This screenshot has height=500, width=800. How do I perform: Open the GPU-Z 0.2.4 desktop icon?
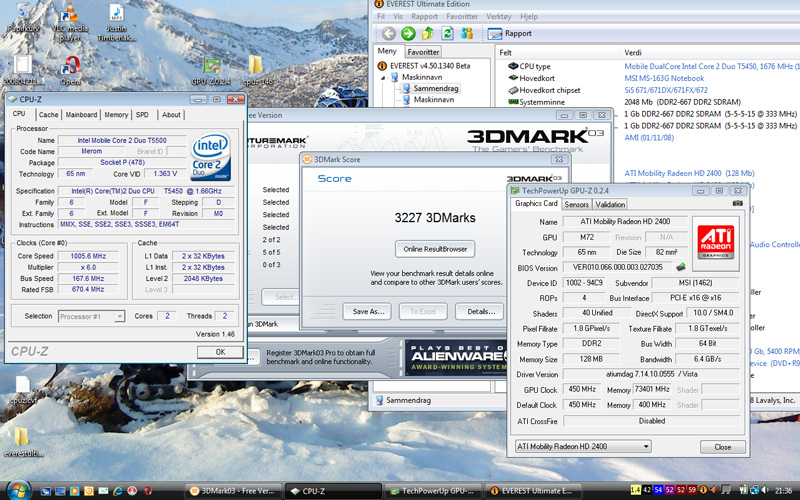coord(212,70)
